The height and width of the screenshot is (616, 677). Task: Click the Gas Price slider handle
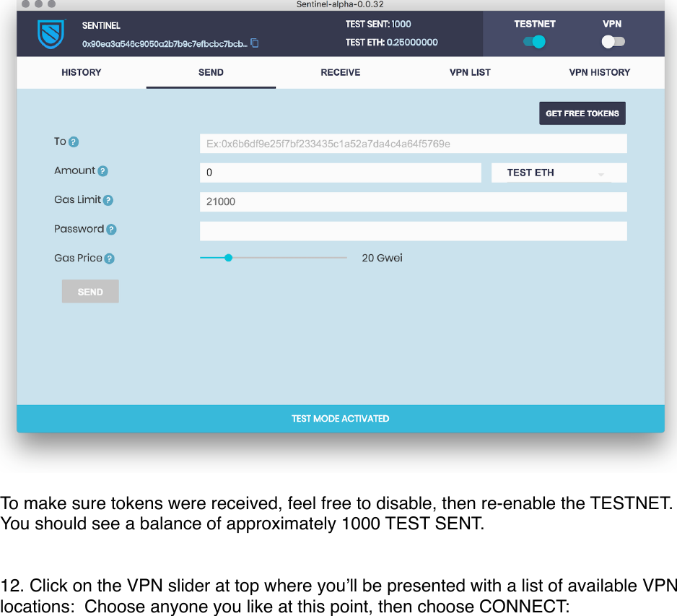pyautogui.click(x=228, y=258)
